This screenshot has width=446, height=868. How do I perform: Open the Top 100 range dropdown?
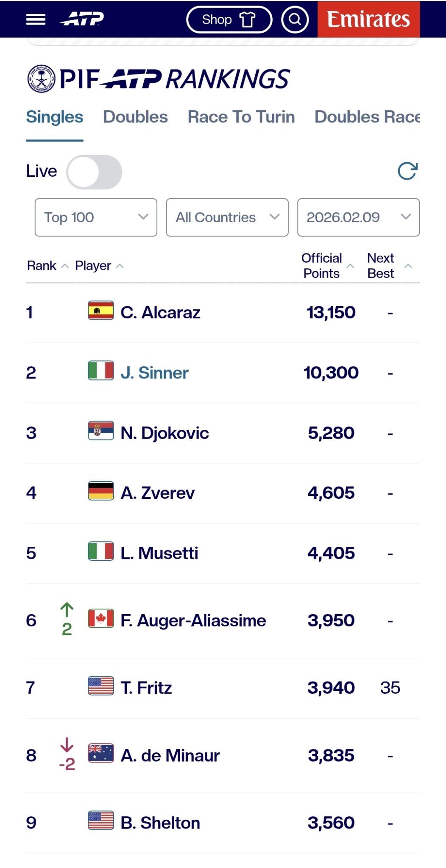[x=96, y=217]
